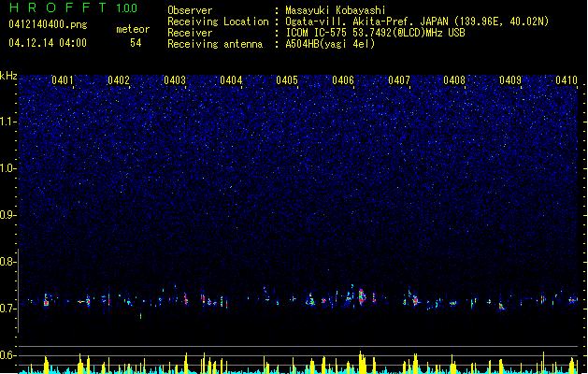Click the 1.1 kHz axis label
This screenshot has width=588, height=374.
pyautogui.click(x=8, y=122)
